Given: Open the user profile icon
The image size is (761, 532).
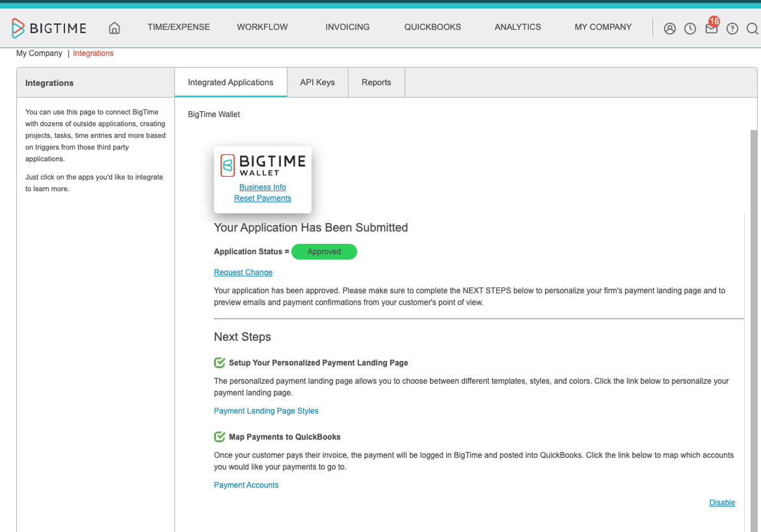Looking at the screenshot, I should click(x=670, y=29).
